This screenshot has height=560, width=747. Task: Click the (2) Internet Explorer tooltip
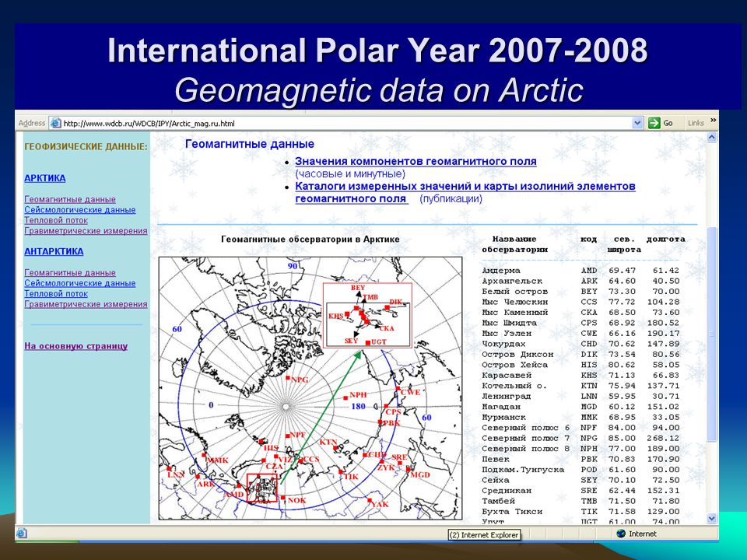[484, 535]
